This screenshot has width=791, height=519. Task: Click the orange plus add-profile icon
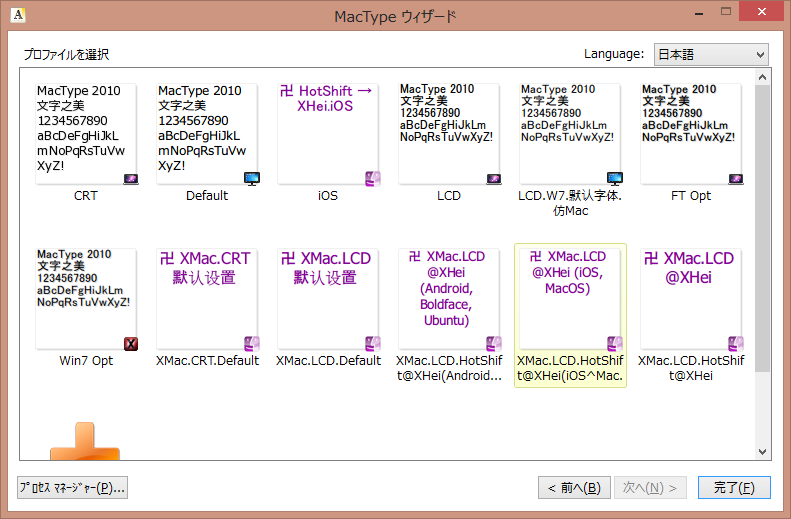click(85, 441)
